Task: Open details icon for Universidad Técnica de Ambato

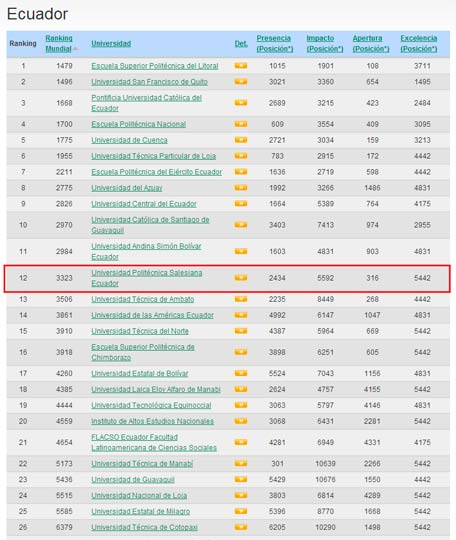Action: click(x=241, y=299)
